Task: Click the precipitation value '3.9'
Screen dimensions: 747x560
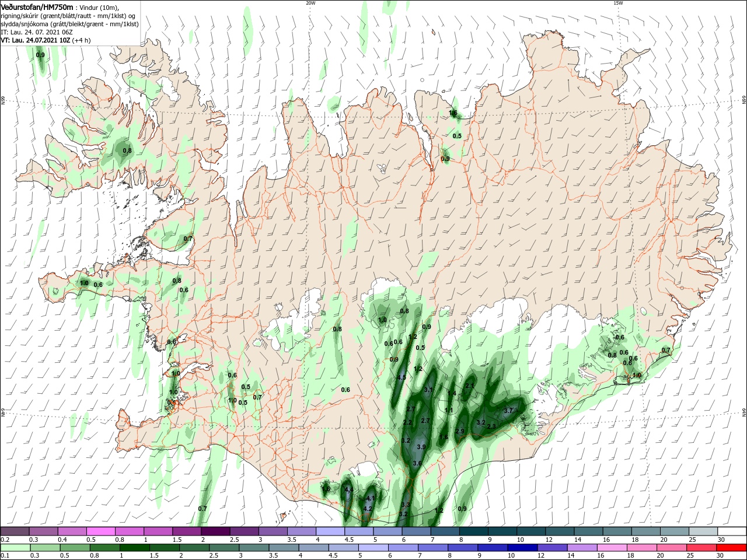Action: coord(422,446)
